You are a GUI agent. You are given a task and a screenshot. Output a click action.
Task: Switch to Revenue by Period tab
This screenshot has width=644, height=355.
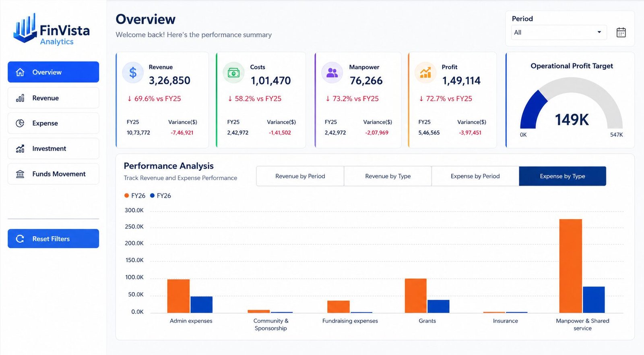click(300, 176)
